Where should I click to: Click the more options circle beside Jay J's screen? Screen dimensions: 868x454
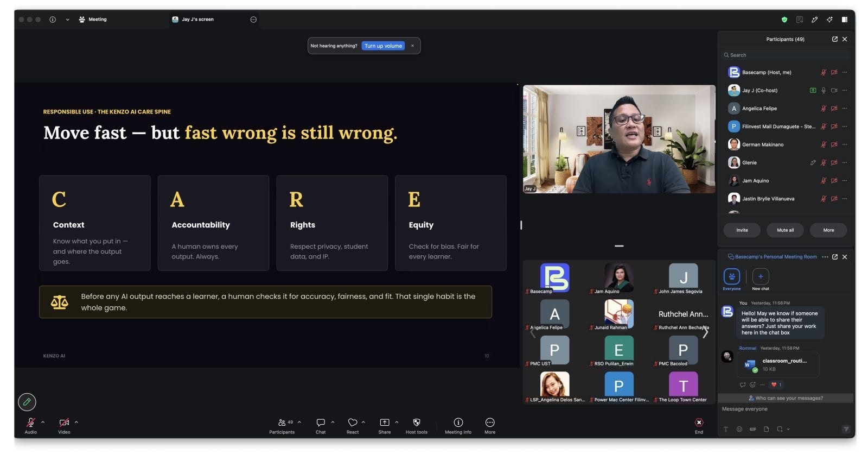(253, 20)
